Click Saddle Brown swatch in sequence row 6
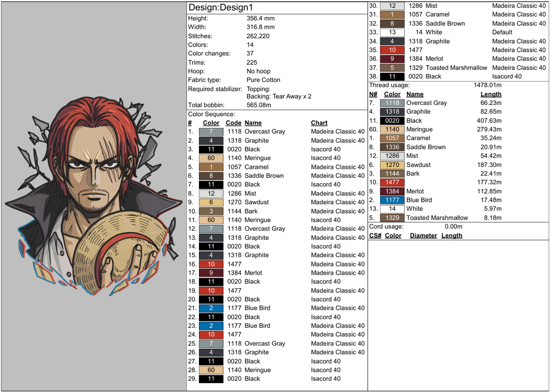 211,176
